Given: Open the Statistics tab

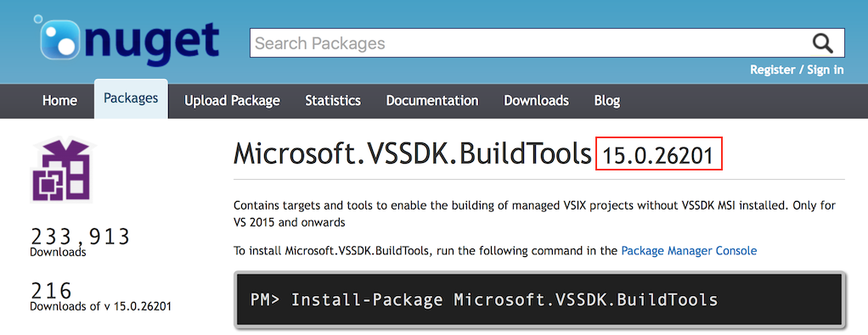Looking at the screenshot, I should click(333, 101).
